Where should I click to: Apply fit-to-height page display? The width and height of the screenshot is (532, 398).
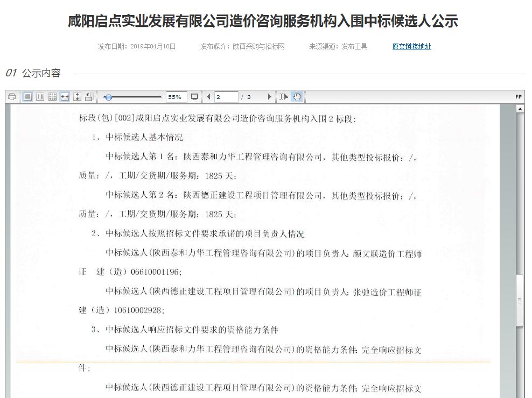tap(76, 97)
